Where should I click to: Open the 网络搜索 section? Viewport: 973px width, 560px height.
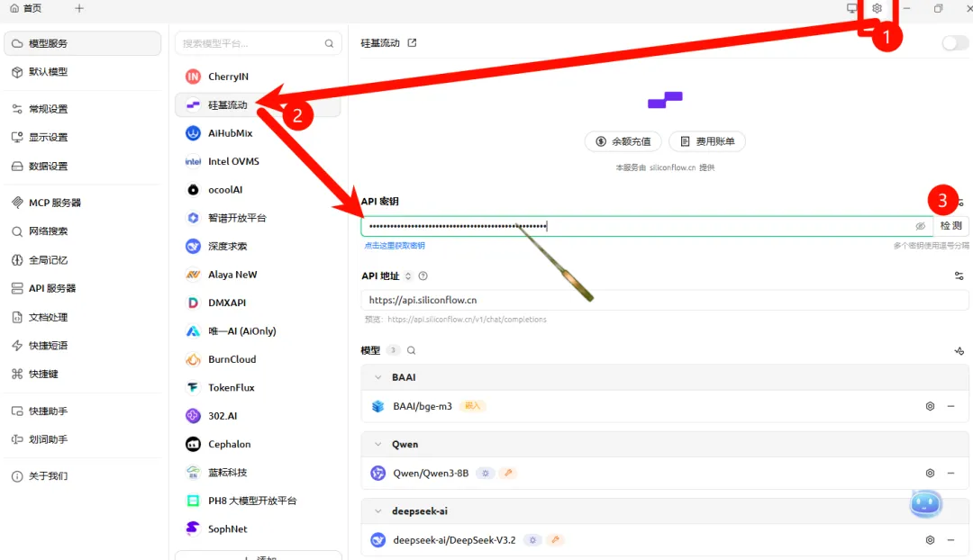(x=83, y=231)
